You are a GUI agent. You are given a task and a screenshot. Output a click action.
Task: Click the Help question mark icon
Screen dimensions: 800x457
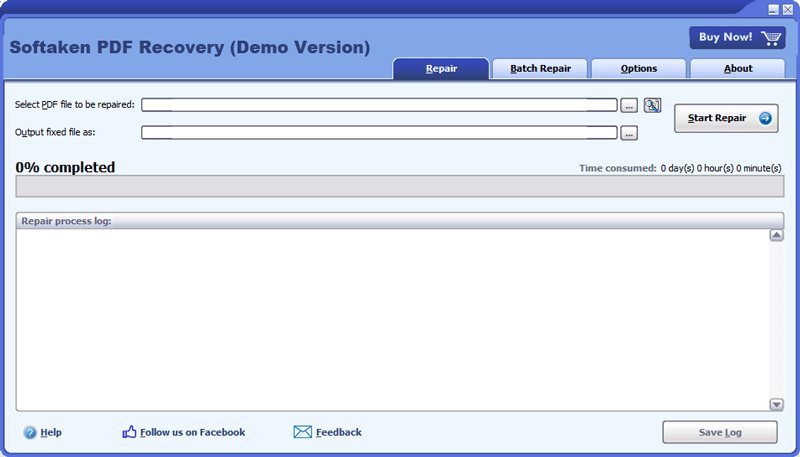click(x=30, y=433)
